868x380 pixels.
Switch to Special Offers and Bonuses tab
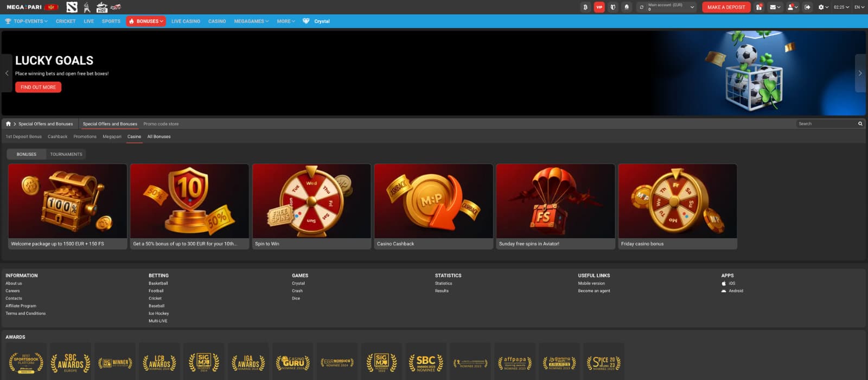click(110, 124)
